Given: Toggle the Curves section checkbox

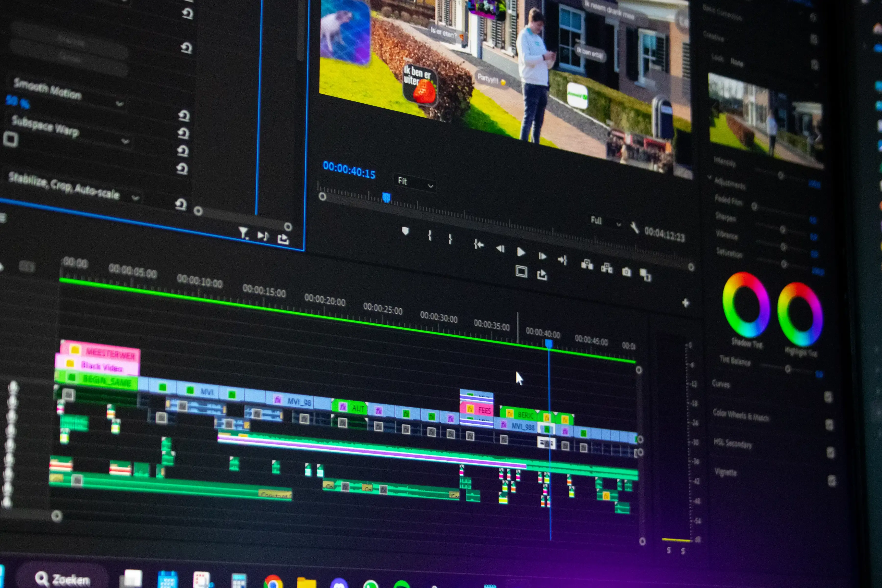Looking at the screenshot, I should [828, 397].
